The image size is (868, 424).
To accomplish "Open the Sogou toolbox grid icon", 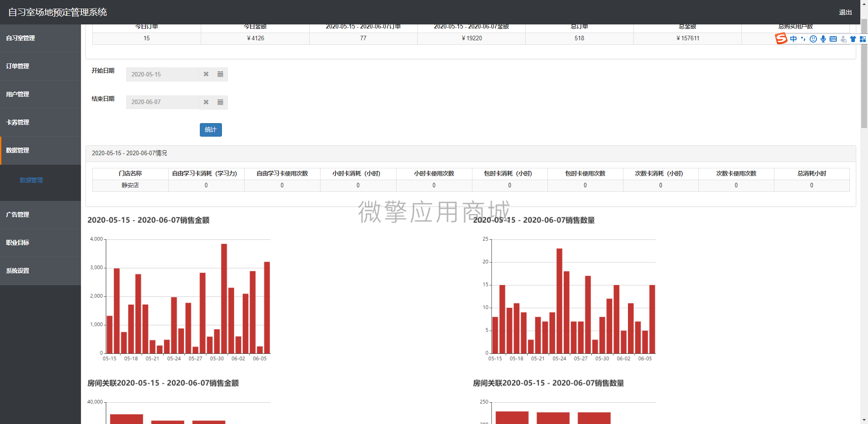I will 863,39.
